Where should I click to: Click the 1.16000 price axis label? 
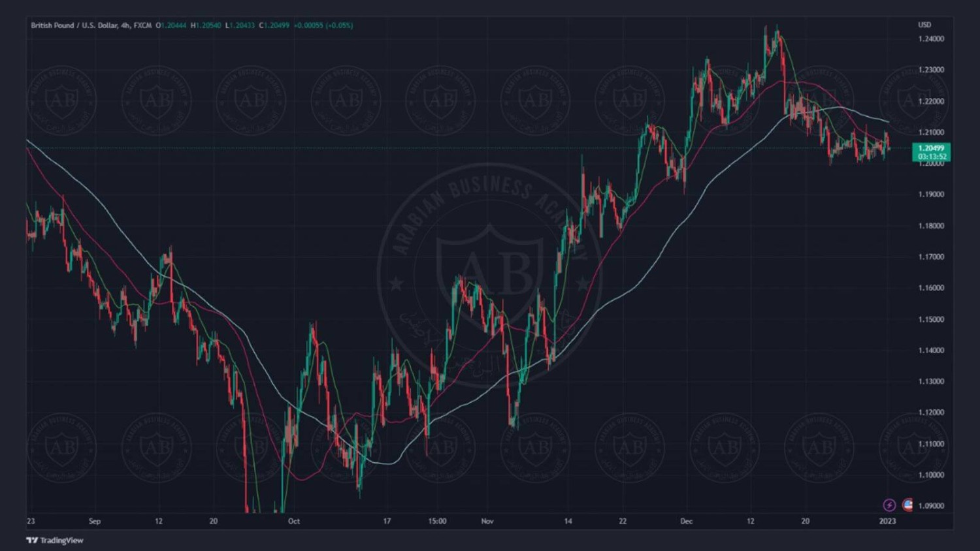click(931, 288)
